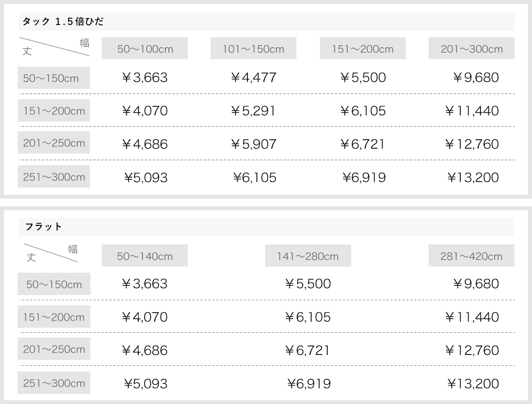Screen dimensions: 532x404
Task: Select the 101～150cm width column header
Action: tap(253, 48)
